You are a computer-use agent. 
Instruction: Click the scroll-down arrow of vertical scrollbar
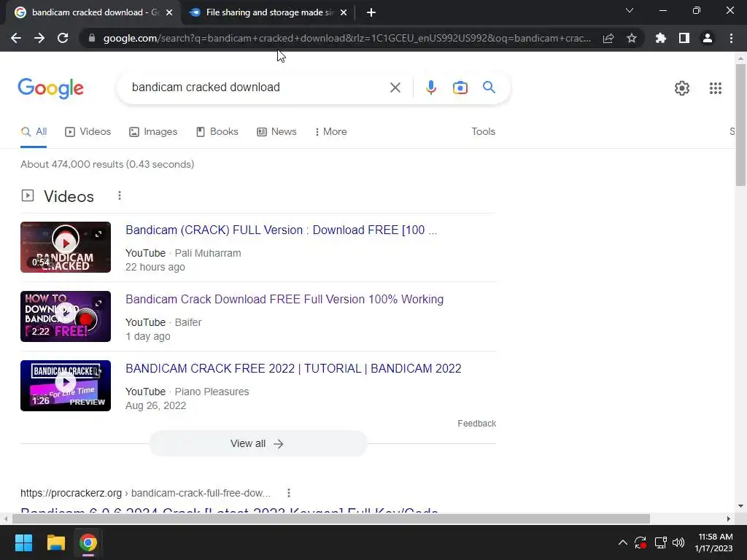(x=740, y=506)
